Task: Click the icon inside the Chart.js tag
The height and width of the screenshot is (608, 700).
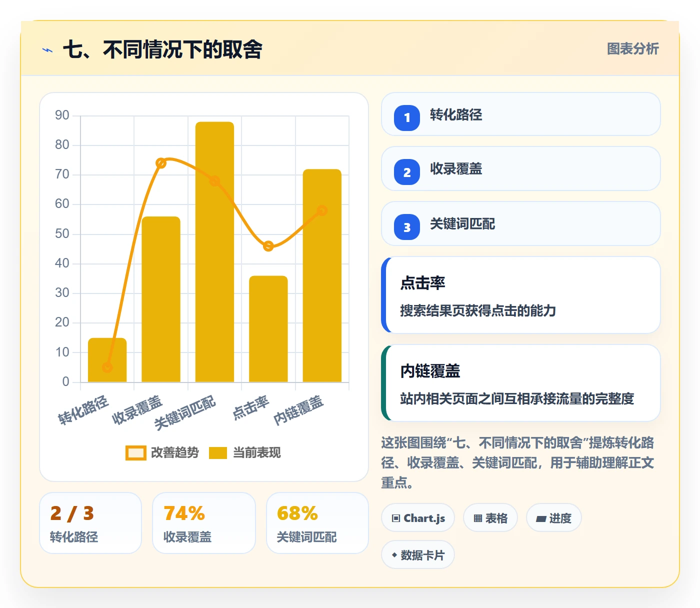Action: (x=396, y=518)
